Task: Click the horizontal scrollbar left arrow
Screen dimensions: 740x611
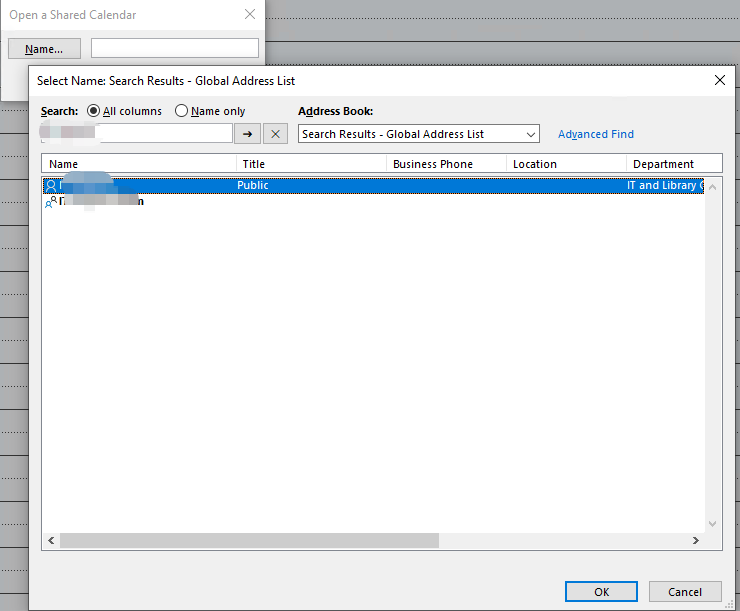Action: point(50,540)
